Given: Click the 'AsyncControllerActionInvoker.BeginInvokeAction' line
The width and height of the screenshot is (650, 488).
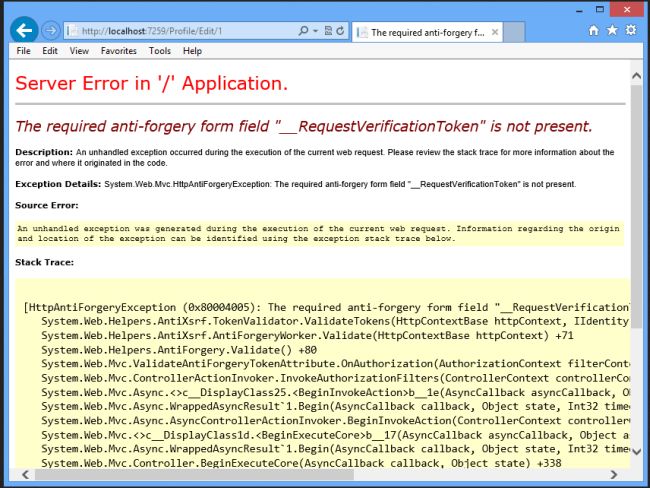Looking at the screenshot, I should tap(335, 421).
